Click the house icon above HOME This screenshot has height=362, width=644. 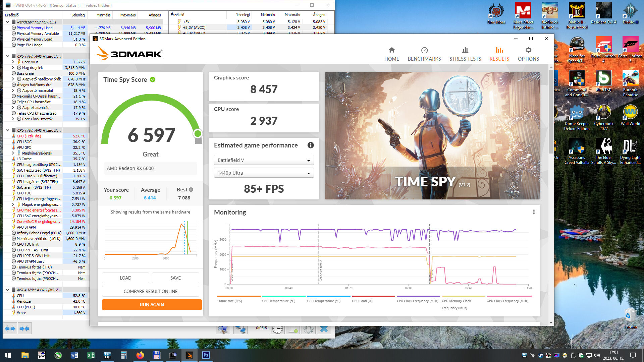(x=391, y=50)
